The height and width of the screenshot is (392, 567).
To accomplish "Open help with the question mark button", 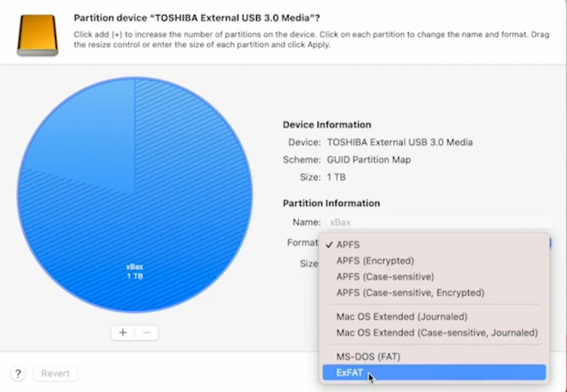I will pyautogui.click(x=18, y=373).
